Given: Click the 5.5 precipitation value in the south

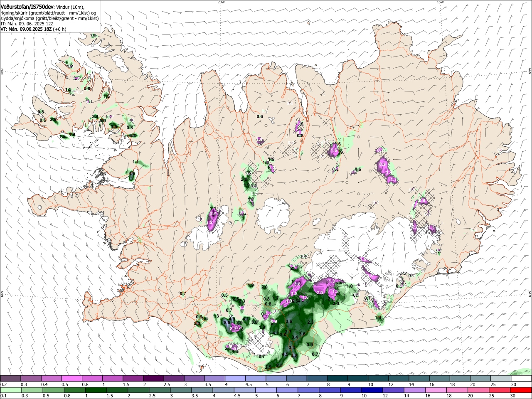Looking at the screenshot, I should pyautogui.click(x=227, y=323).
